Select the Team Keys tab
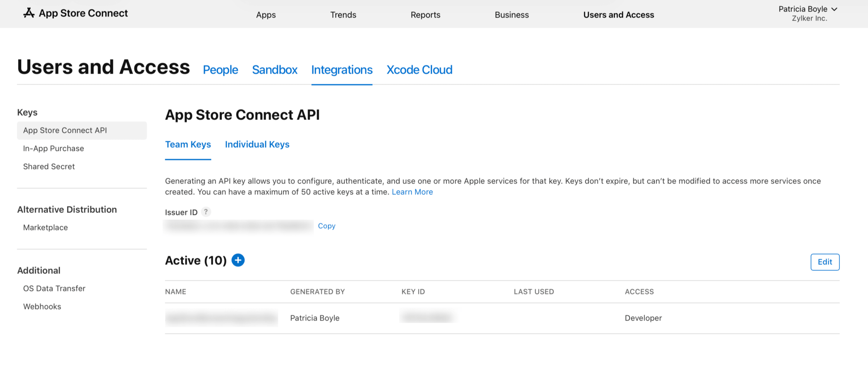This screenshot has height=370, width=868. tap(188, 145)
